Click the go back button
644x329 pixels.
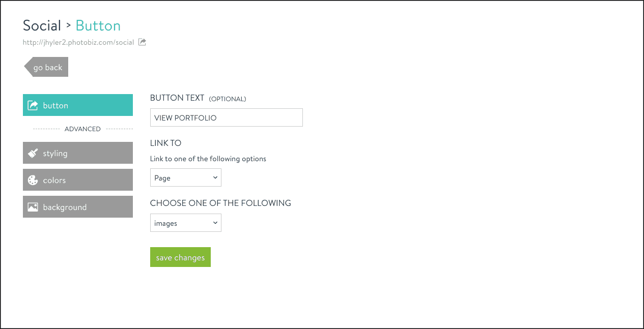tap(48, 67)
